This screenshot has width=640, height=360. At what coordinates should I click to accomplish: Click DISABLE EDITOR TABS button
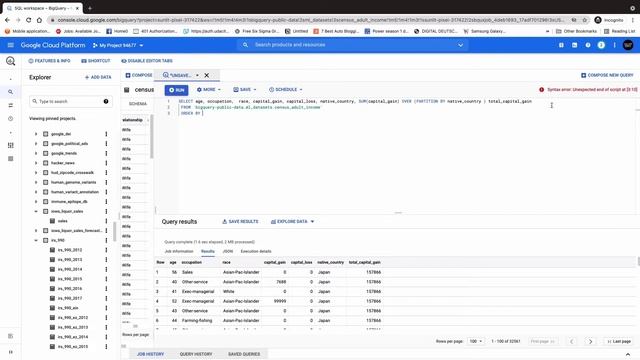[147, 61]
